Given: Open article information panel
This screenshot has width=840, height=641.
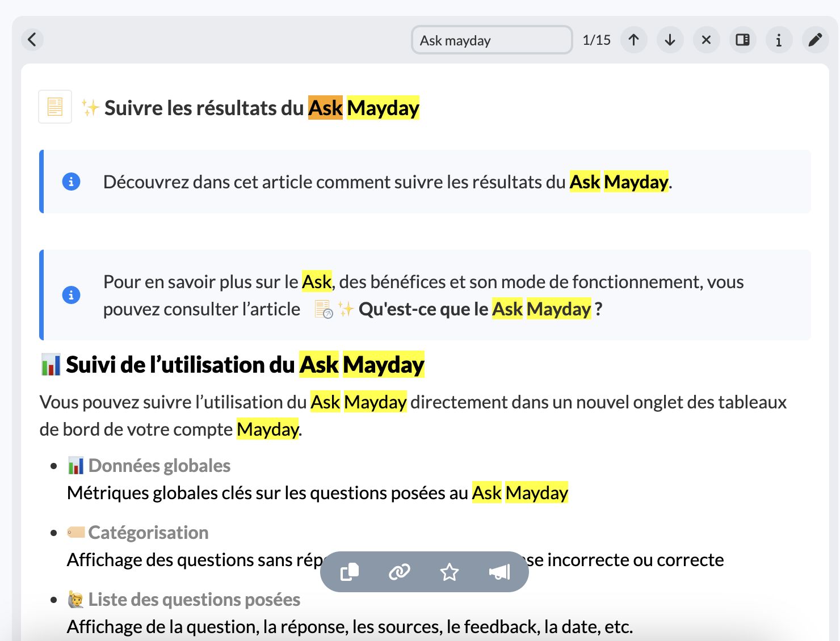Looking at the screenshot, I should 779,40.
